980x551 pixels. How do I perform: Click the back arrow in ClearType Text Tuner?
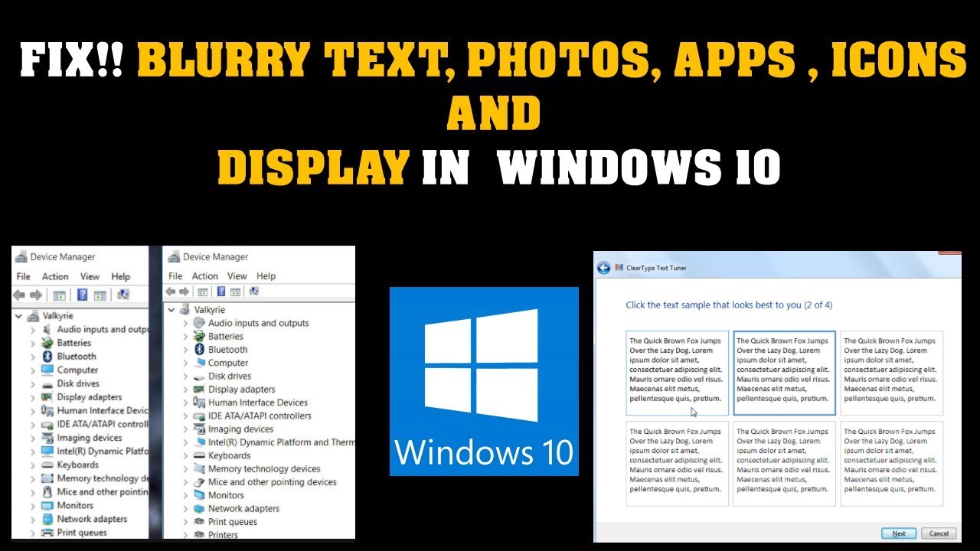click(x=604, y=266)
